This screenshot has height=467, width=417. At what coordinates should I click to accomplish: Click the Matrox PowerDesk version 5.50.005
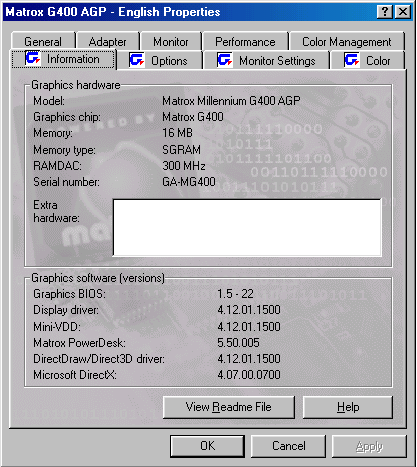[x=238, y=343]
